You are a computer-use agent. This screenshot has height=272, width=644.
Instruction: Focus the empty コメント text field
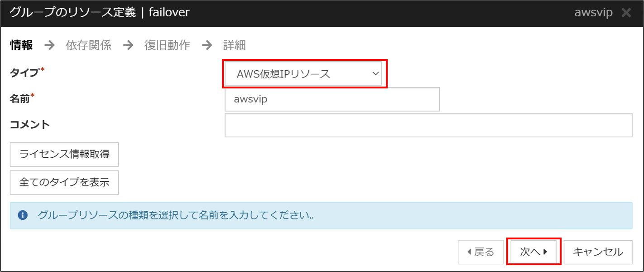point(428,125)
